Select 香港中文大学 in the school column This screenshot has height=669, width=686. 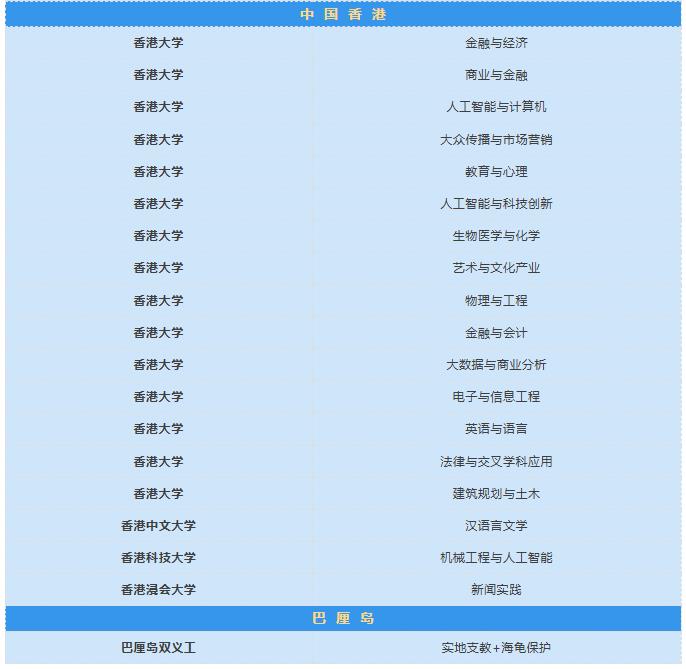[x=158, y=526]
